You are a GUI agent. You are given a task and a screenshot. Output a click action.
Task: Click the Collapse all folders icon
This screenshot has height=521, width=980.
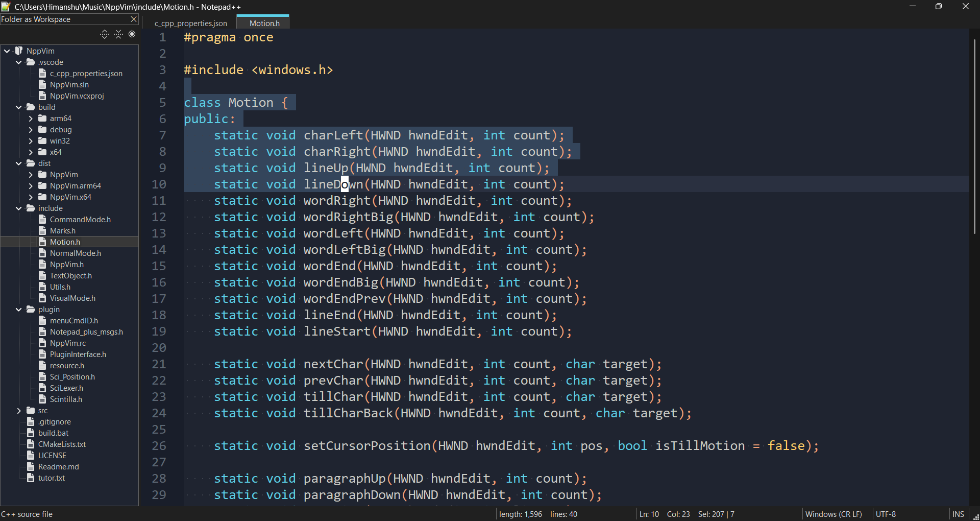coord(118,34)
